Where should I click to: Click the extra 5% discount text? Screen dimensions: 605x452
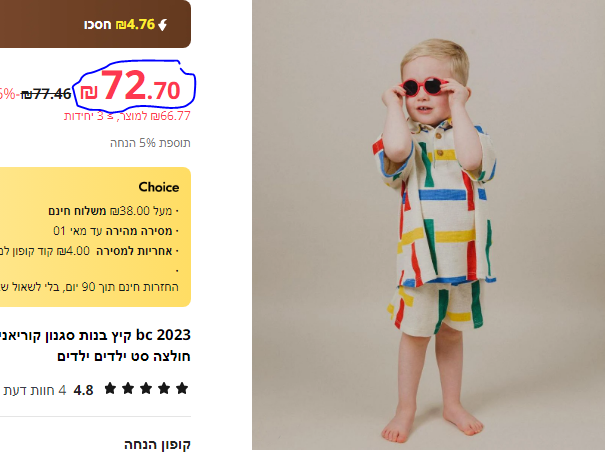tap(150, 143)
